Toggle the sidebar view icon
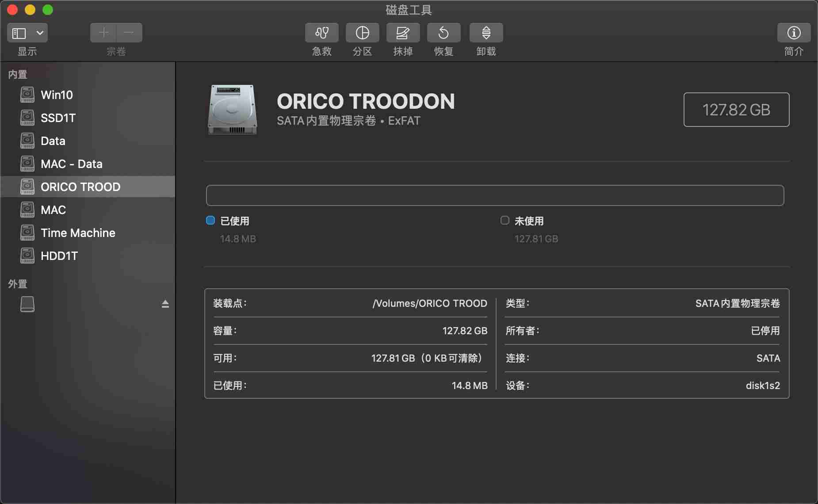 pos(19,33)
